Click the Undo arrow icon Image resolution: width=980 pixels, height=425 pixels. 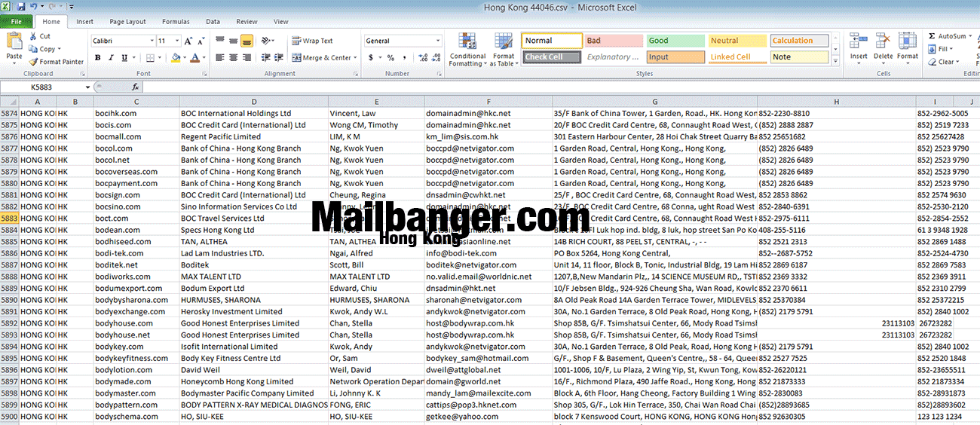(x=34, y=6)
